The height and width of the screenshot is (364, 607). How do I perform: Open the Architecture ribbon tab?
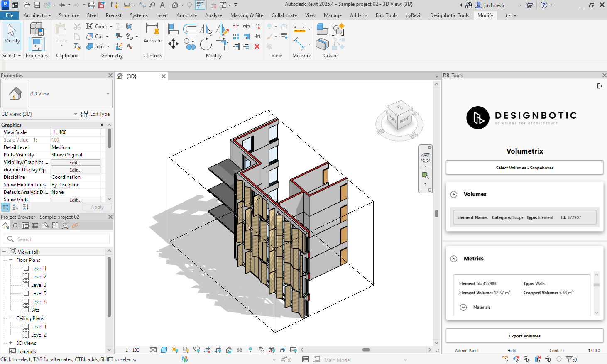point(37,15)
